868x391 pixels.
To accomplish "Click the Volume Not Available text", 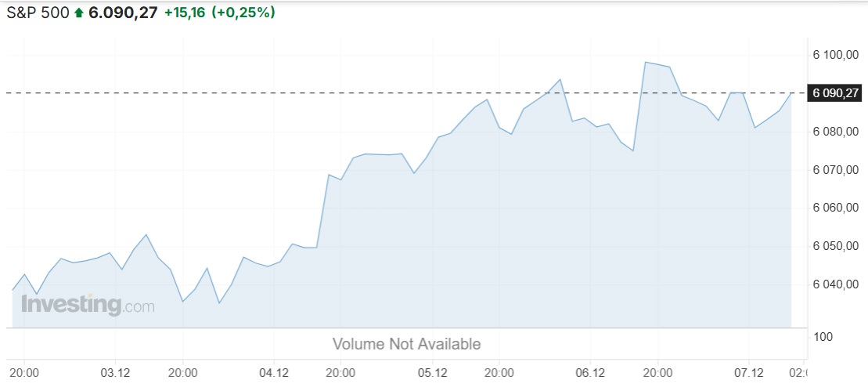I will point(406,344).
